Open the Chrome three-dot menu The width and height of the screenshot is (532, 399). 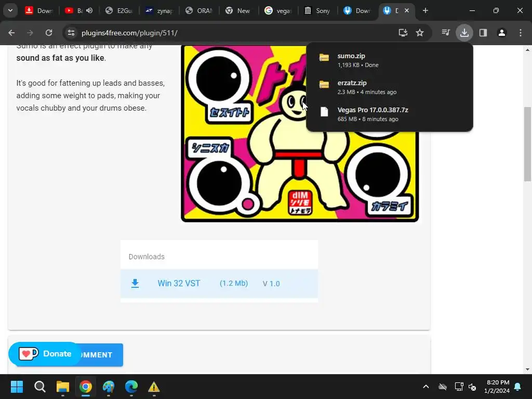(521, 33)
